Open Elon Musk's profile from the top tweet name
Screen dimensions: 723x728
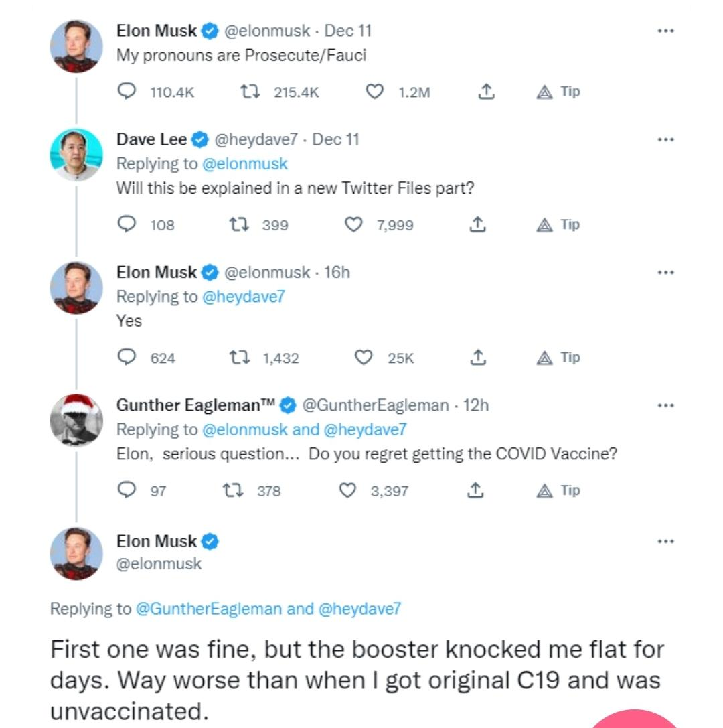[x=157, y=31]
